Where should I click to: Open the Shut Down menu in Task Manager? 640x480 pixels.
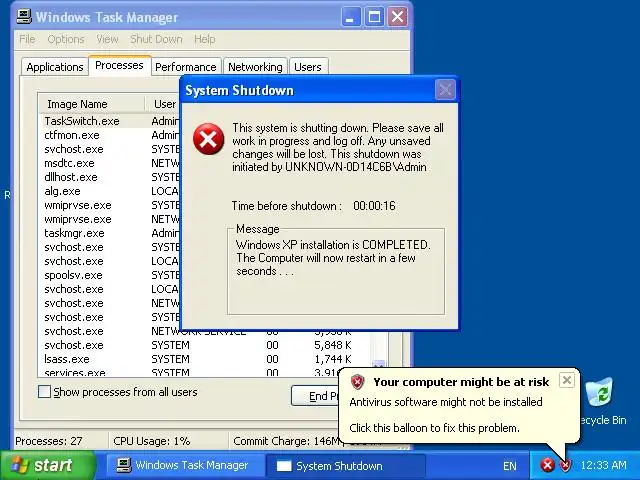pyautogui.click(x=156, y=39)
